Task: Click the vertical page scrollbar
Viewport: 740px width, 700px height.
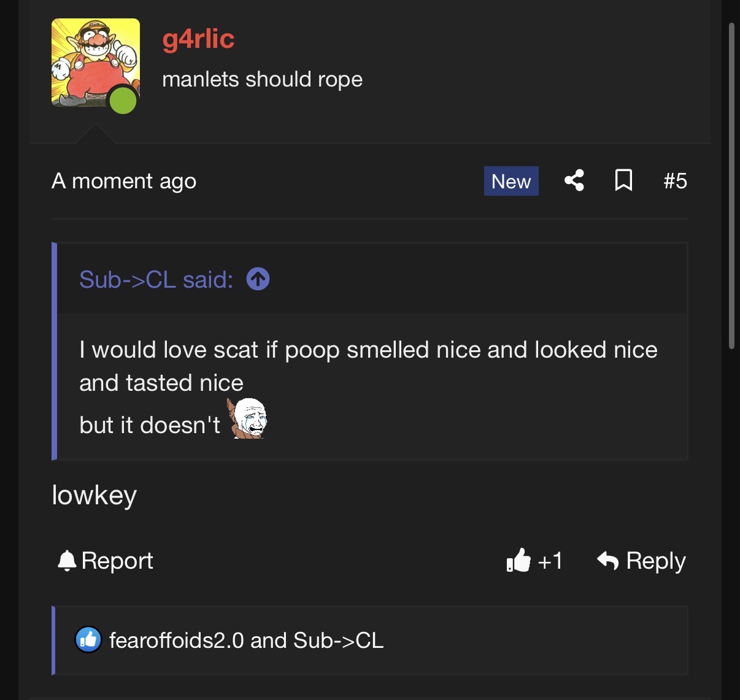Action: (731, 186)
